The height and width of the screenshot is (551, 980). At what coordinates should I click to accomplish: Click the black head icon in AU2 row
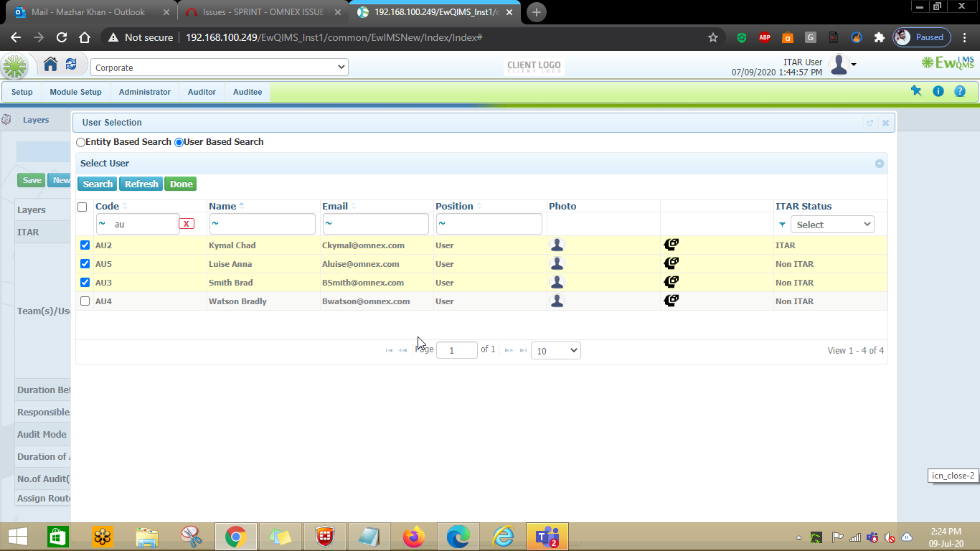tap(671, 245)
